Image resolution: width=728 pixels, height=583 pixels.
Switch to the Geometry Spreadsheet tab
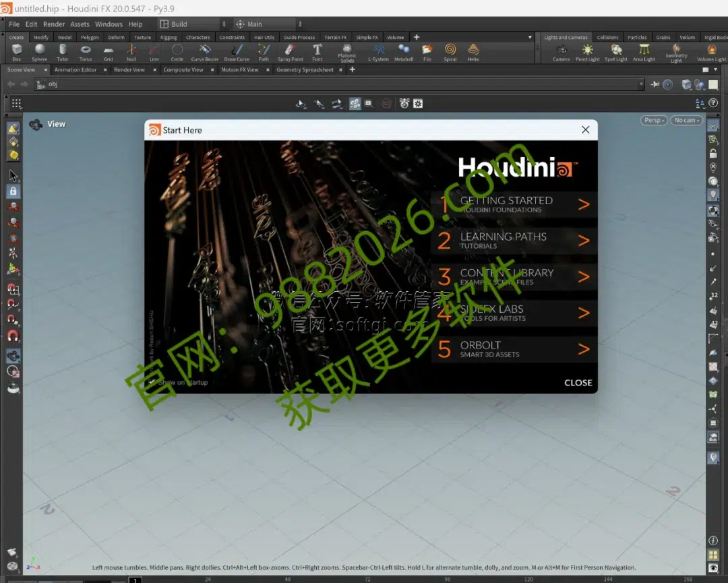305,69
